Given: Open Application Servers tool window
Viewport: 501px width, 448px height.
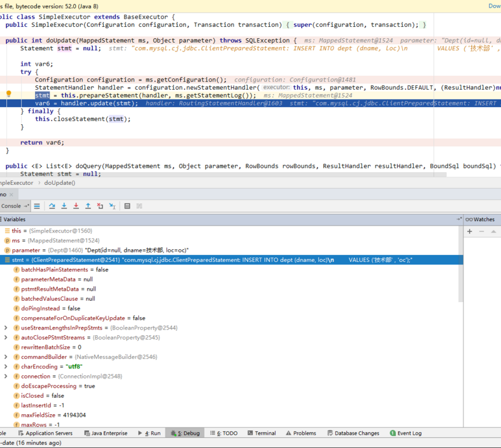Looking at the screenshot, I should 45,433.
